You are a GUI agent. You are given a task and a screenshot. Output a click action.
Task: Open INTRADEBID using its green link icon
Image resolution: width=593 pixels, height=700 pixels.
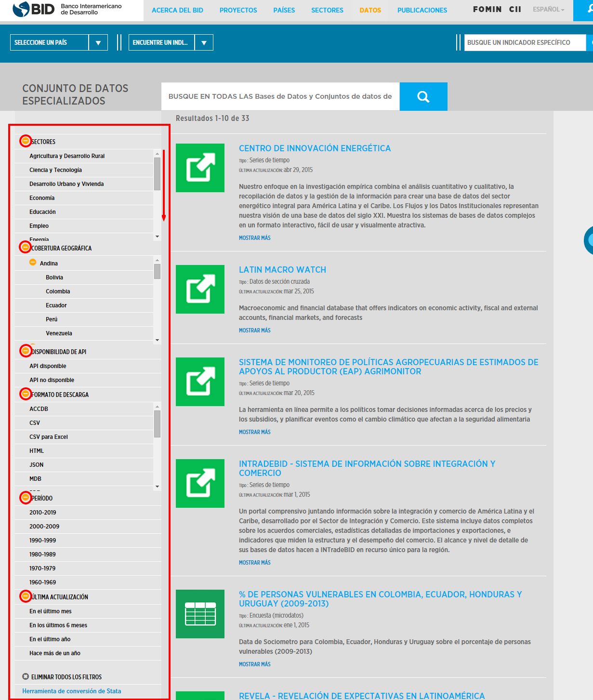[199, 483]
